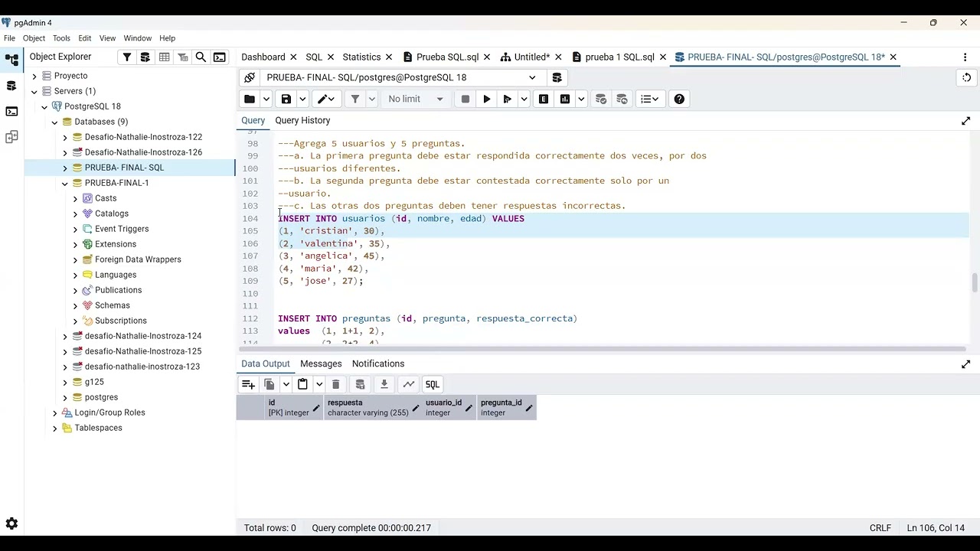Open new query tool for connection

coord(557,77)
